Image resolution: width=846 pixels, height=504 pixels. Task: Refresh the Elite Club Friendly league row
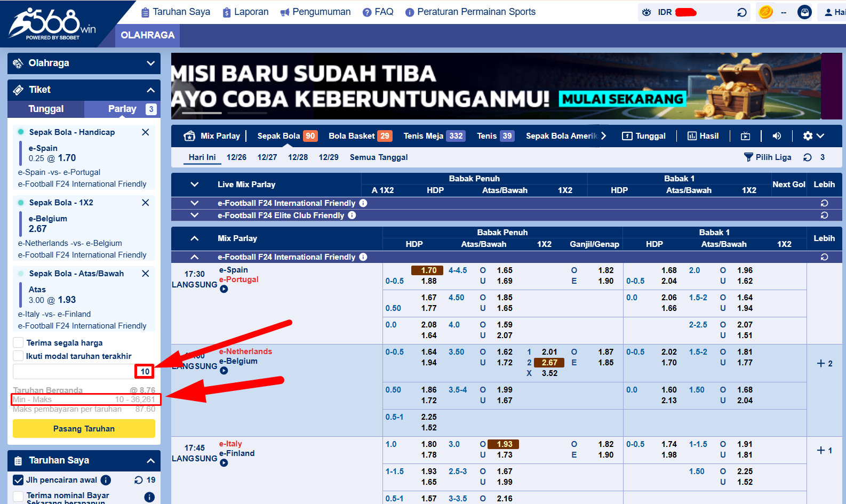pos(824,215)
